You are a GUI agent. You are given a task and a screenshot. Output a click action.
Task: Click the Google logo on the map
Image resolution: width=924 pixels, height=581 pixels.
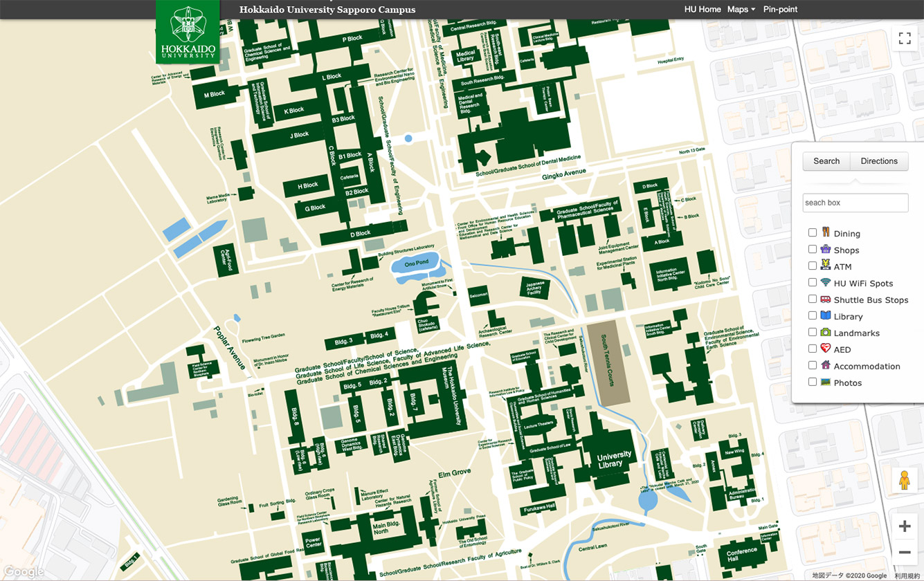tap(23, 572)
